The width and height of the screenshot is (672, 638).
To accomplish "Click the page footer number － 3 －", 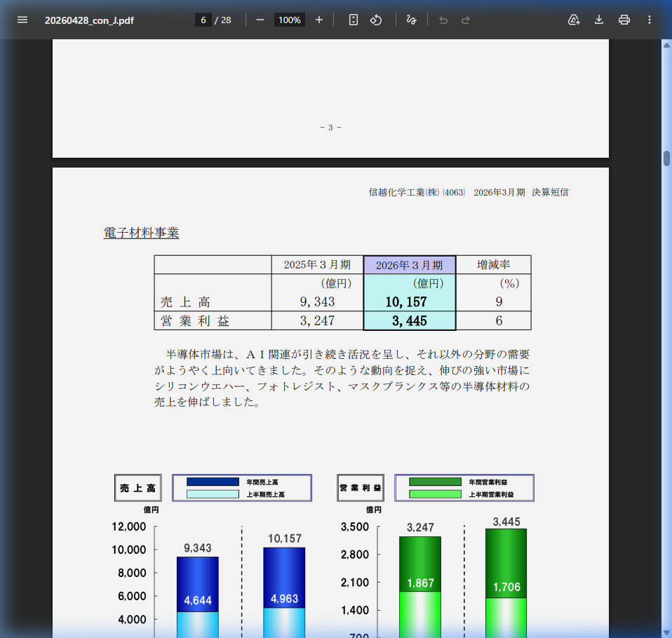I will click(330, 128).
